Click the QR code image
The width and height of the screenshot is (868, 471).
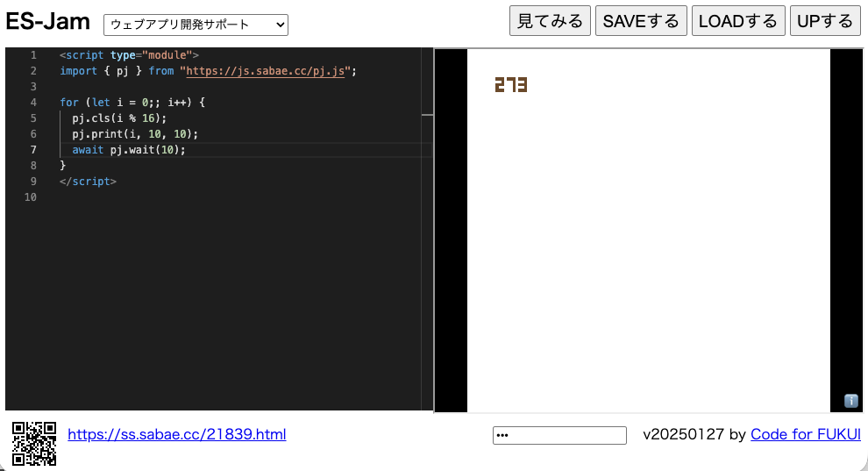click(x=34, y=443)
